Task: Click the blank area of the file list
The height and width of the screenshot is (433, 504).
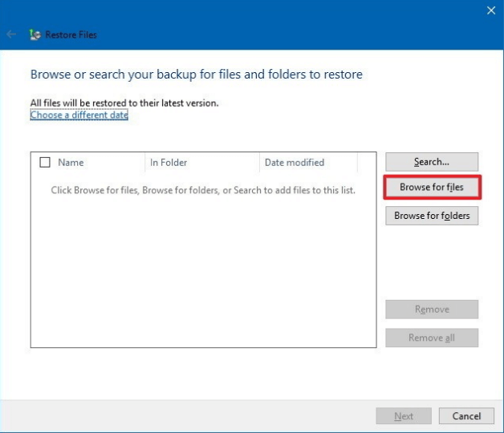Action: (201, 273)
